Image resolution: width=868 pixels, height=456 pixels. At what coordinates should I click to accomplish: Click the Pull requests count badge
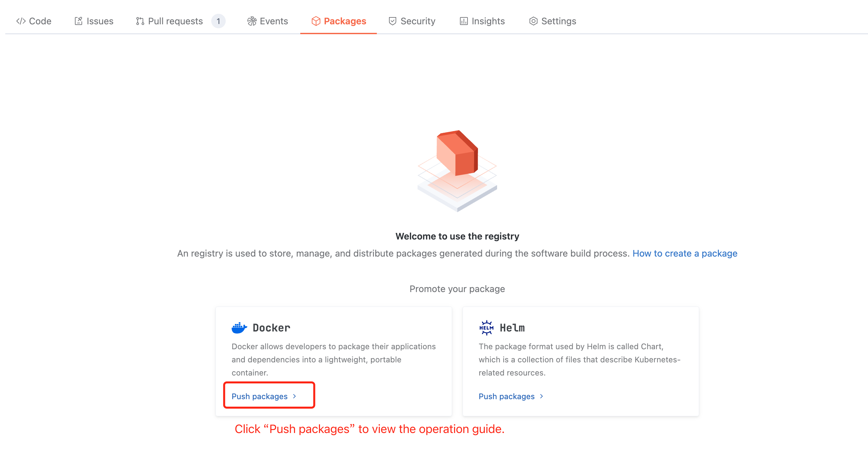(x=218, y=21)
